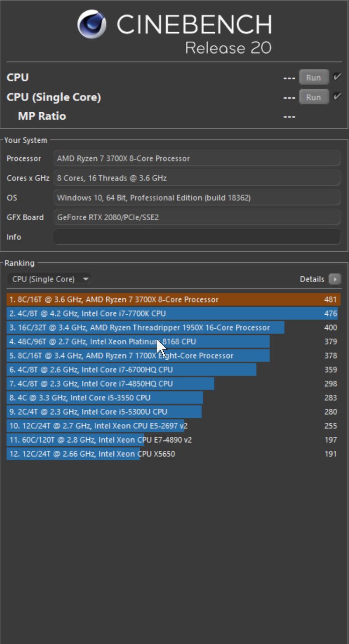Select ranking row 4 Xeon Platinum 8168

pyautogui.click(x=174, y=341)
